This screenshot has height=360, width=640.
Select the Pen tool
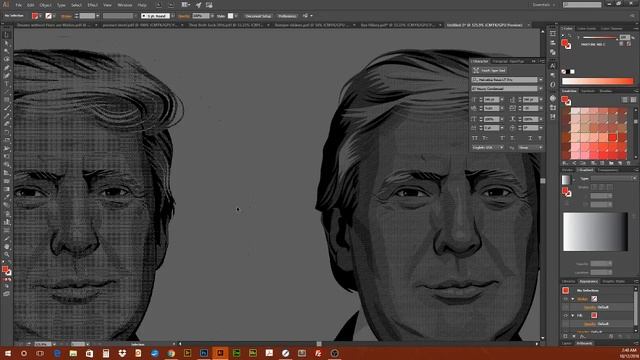coord(6,68)
